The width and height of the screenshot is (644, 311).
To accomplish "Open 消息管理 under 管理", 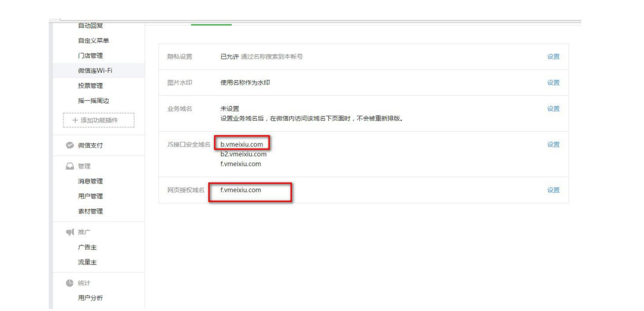I will 90,181.
